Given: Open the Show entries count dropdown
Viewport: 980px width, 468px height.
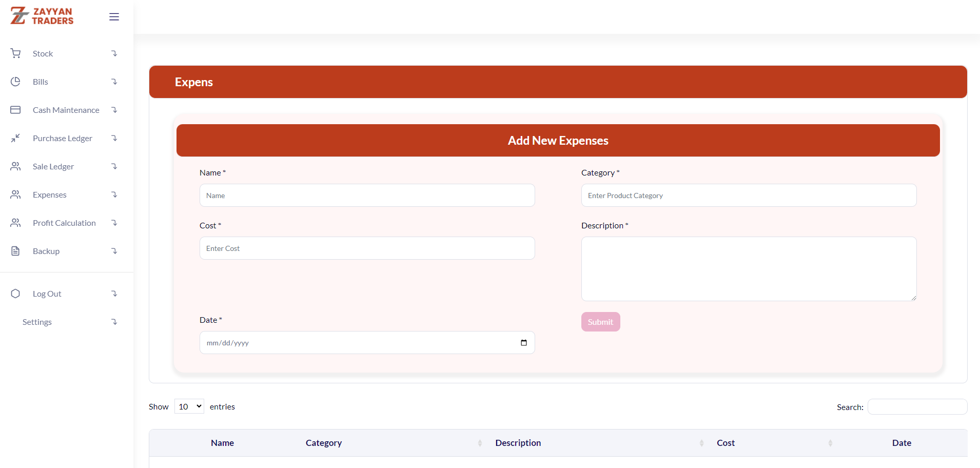Looking at the screenshot, I should [189, 406].
